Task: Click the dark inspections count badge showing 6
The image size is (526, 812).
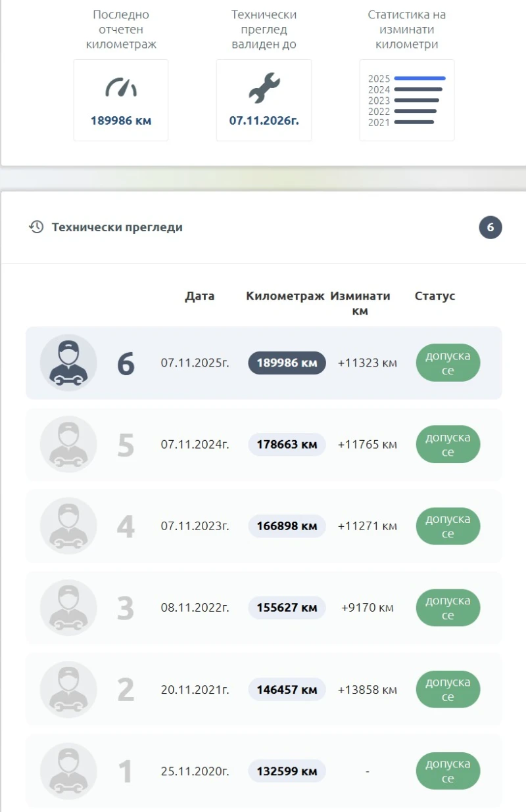Action: point(490,227)
